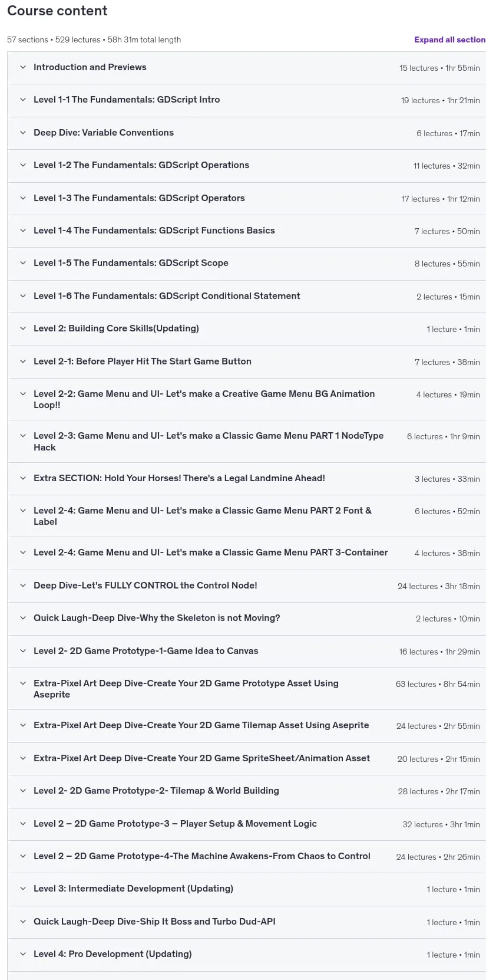Expand the Quick Laugh Skeleton not Moving chevron
The image size is (486, 980).
(x=23, y=618)
